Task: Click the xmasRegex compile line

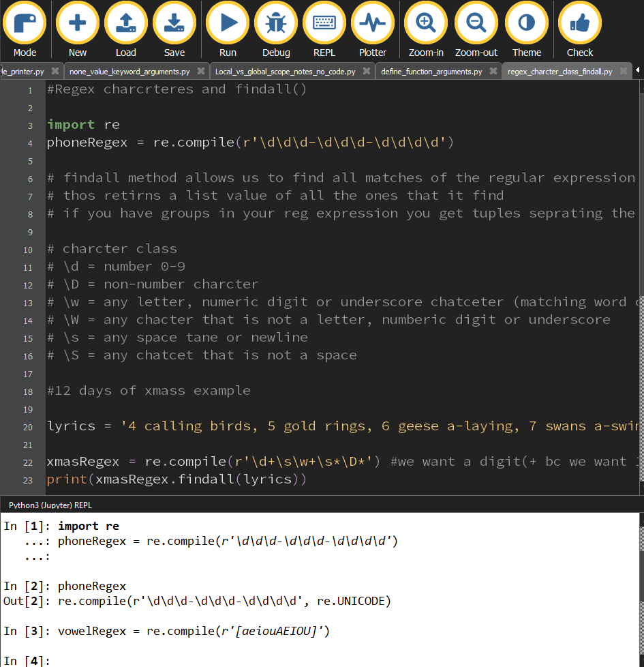Action: tap(342, 462)
